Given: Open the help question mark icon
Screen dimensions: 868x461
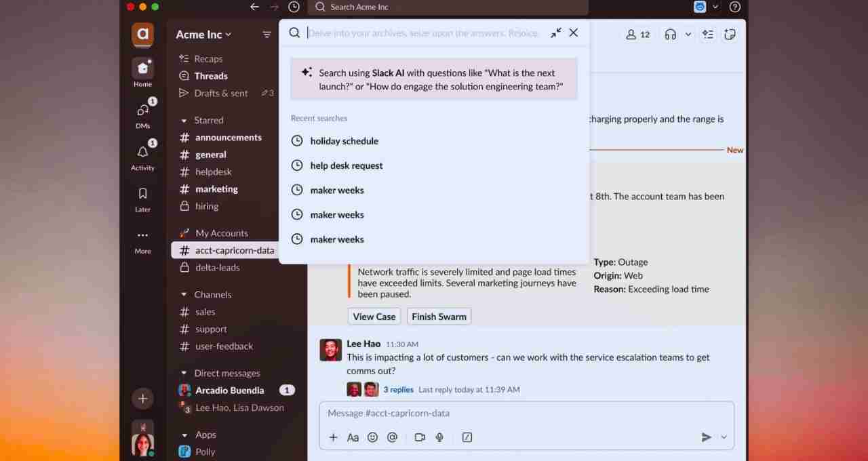Looking at the screenshot, I should coord(734,7).
